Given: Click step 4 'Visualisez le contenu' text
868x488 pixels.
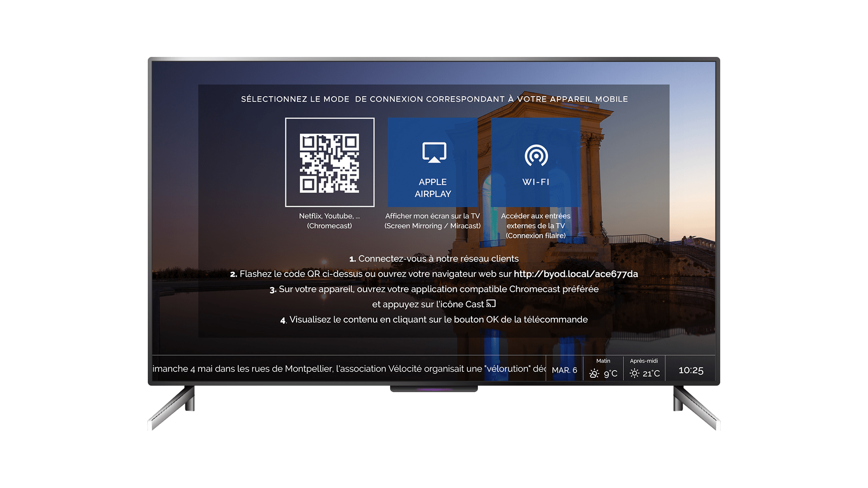Looking at the screenshot, I should click(434, 319).
